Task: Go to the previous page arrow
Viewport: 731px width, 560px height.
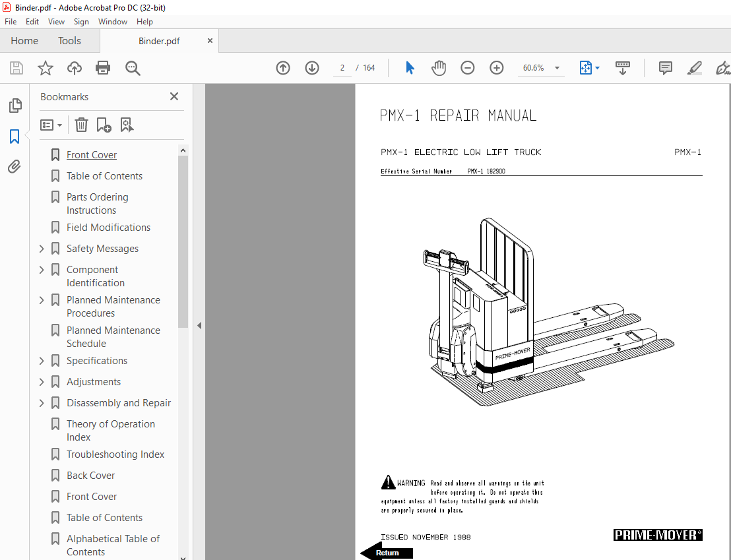Action: tap(283, 68)
